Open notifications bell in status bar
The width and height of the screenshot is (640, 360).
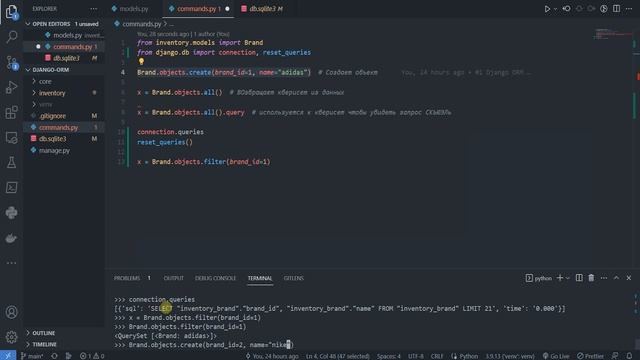(x=629, y=356)
